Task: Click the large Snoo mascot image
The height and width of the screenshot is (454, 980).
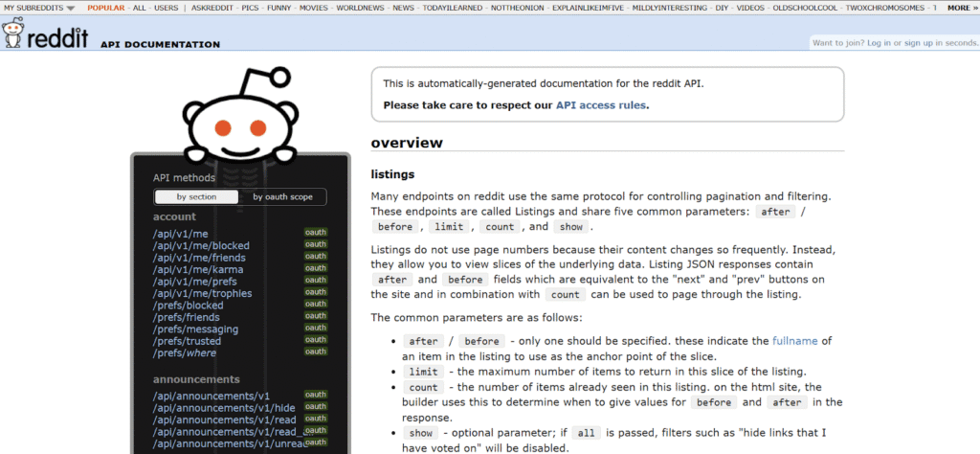Action: (237, 120)
